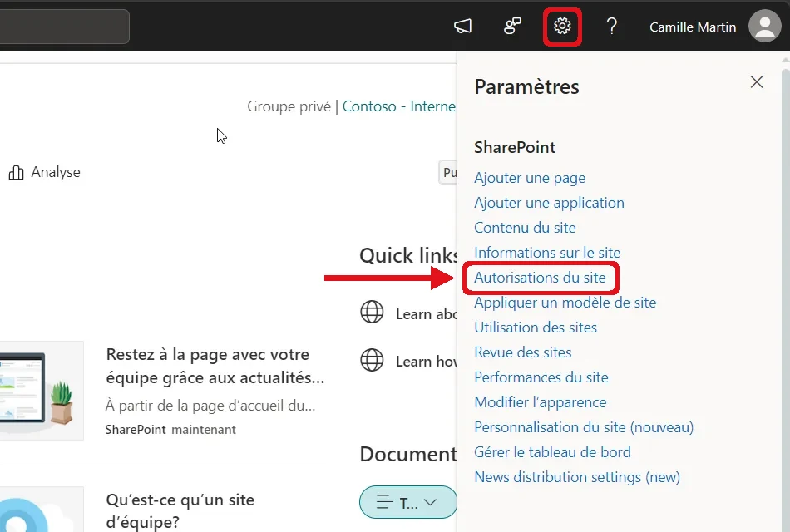790x532 pixels.
Task: Open Ajouter une application
Action: coord(549,203)
